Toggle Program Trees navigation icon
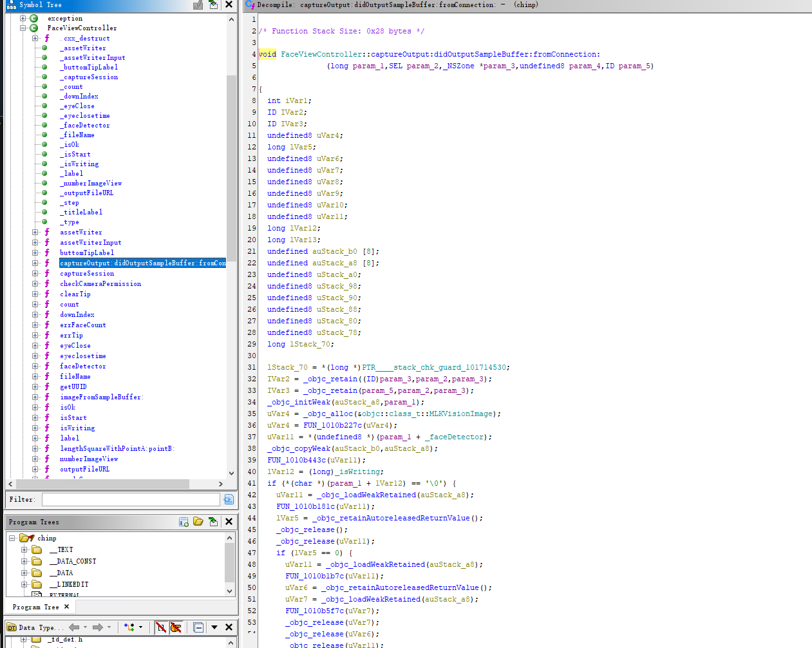 coord(213,522)
